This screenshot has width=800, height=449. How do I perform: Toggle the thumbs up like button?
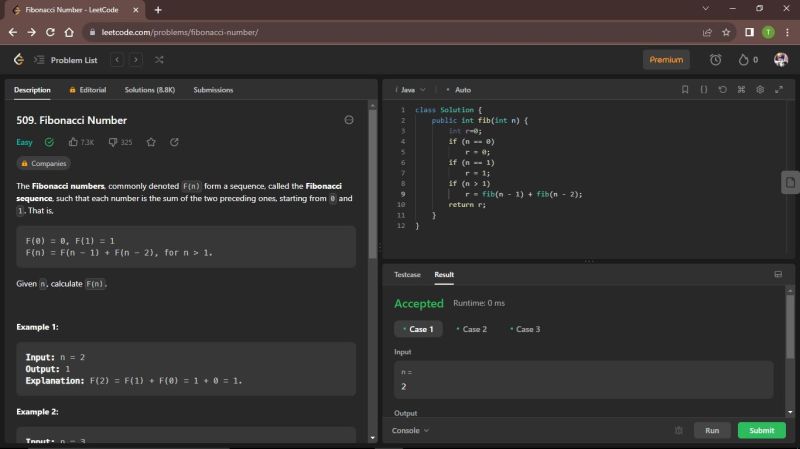coord(73,142)
